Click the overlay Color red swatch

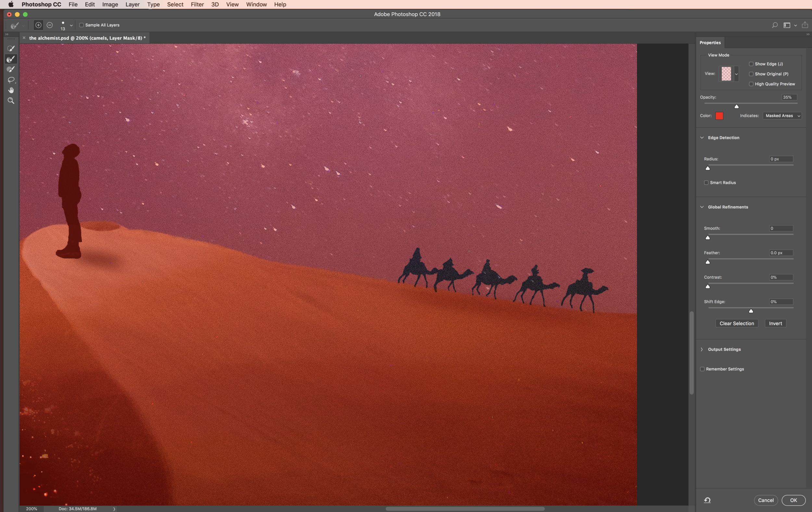click(719, 116)
